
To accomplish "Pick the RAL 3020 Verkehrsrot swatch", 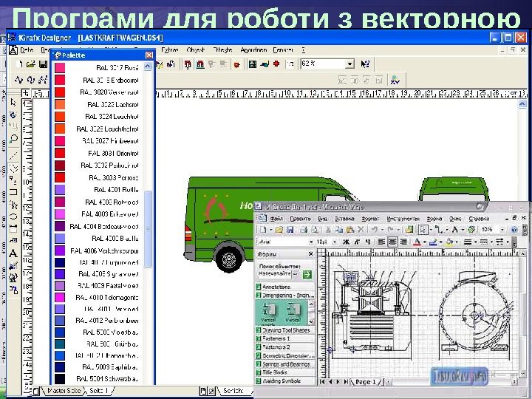I will [60, 92].
